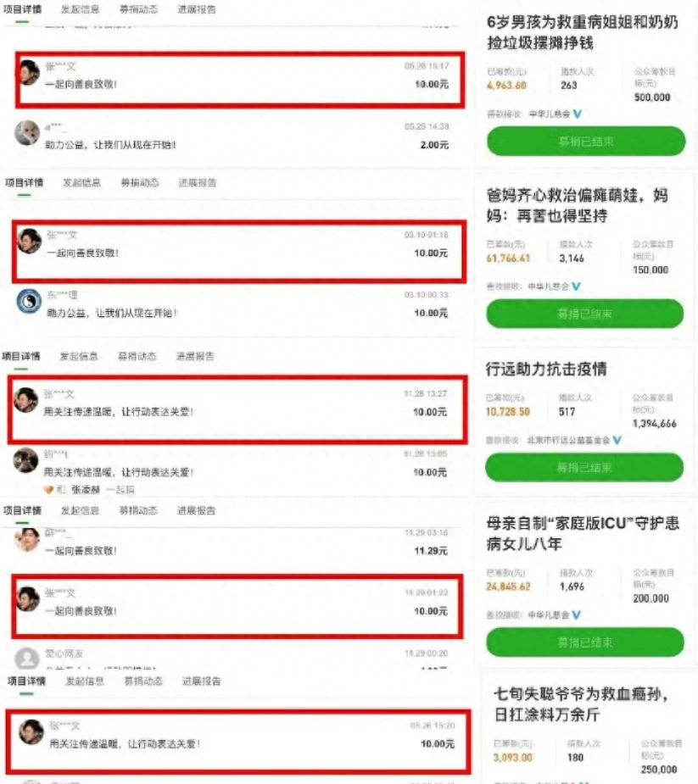Click the 募捐已结束 button under the 家庭版ICU project
The width and height of the screenshot is (698, 784).
coord(585,642)
